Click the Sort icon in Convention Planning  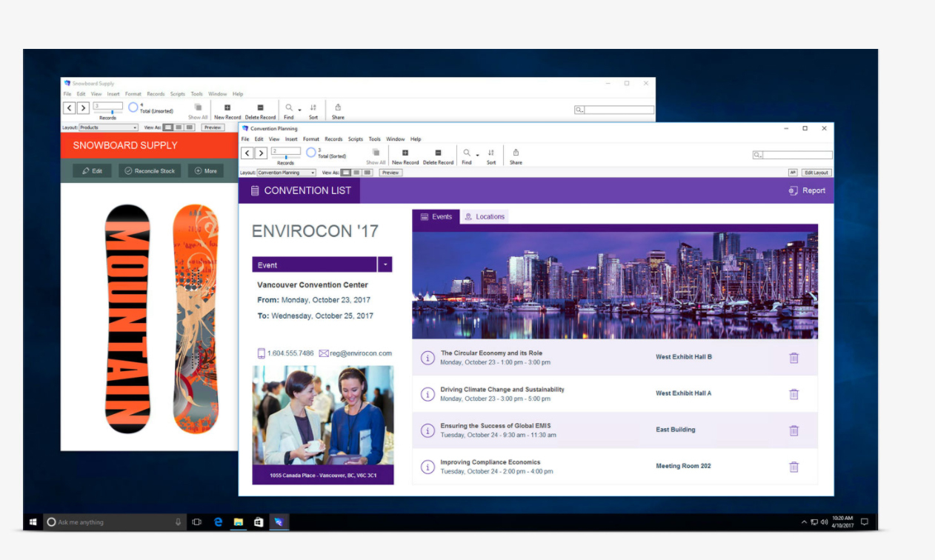(490, 153)
